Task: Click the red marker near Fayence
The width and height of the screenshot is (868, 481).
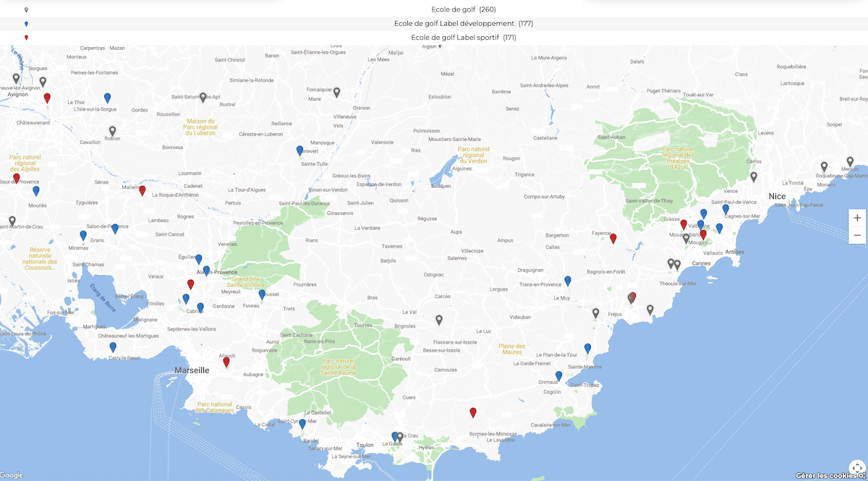Action: click(x=613, y=238)
